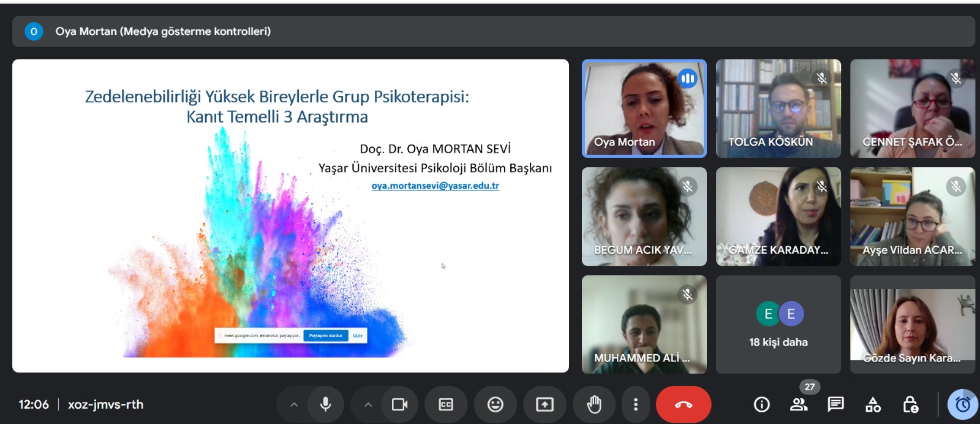This screenshot has height=424, width=980.
Task: Turn off the camera button
Action: point(399,404)
